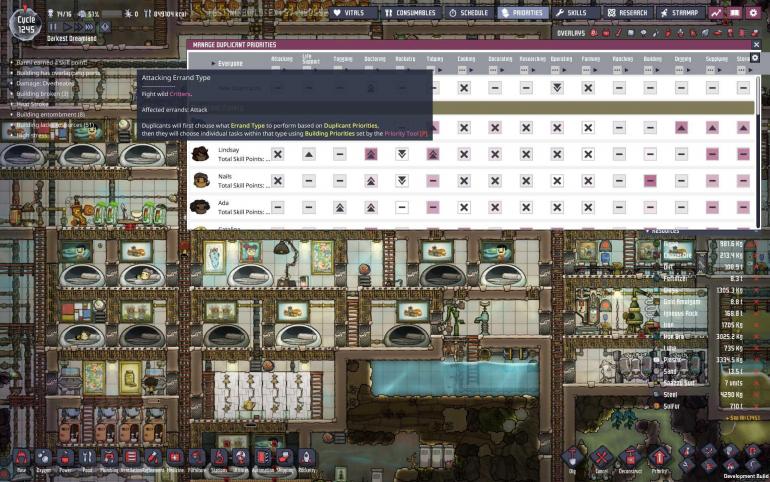
Task: Open the Stations build category
Action: pyautogui.click(x=219, y=458)
